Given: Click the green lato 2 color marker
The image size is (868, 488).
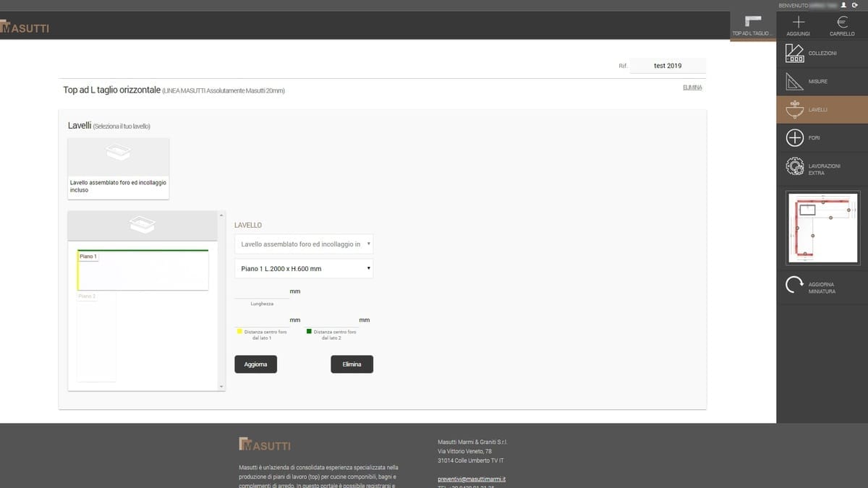Looking at the screenshot, I should coord(310,332).
